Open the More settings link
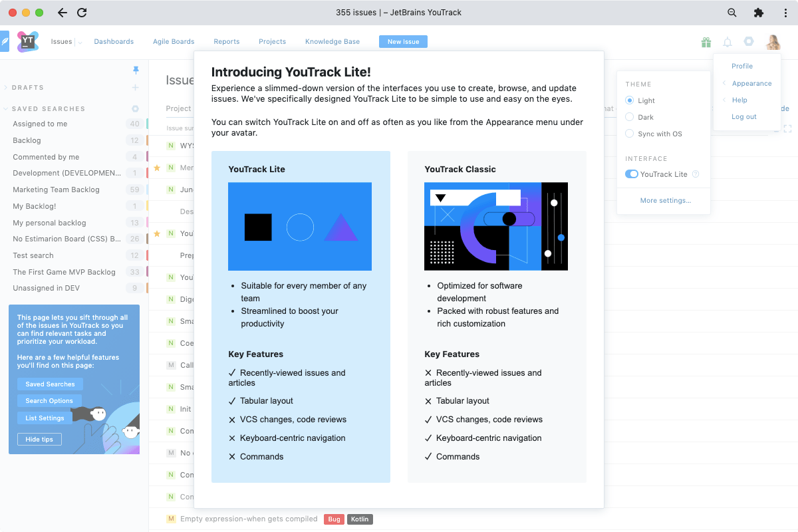The width and height of the screenshot is (798, 532). 665,200
